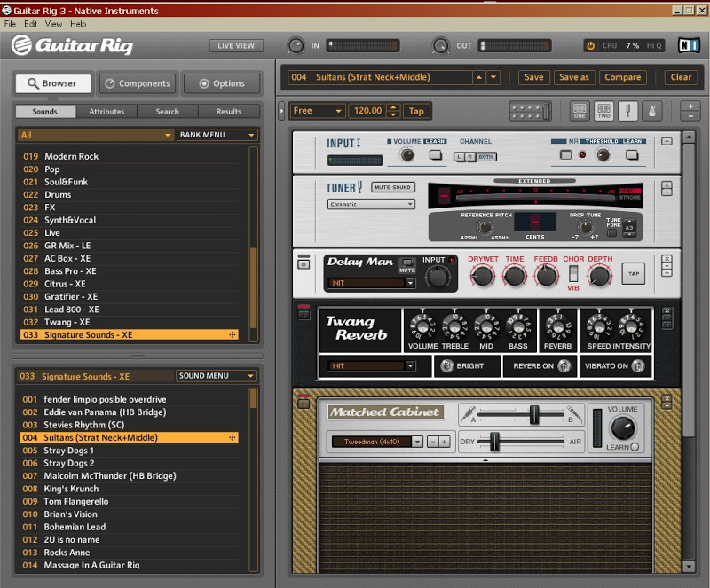
Task: Click the CPU power icon
Action: point(590,45)
